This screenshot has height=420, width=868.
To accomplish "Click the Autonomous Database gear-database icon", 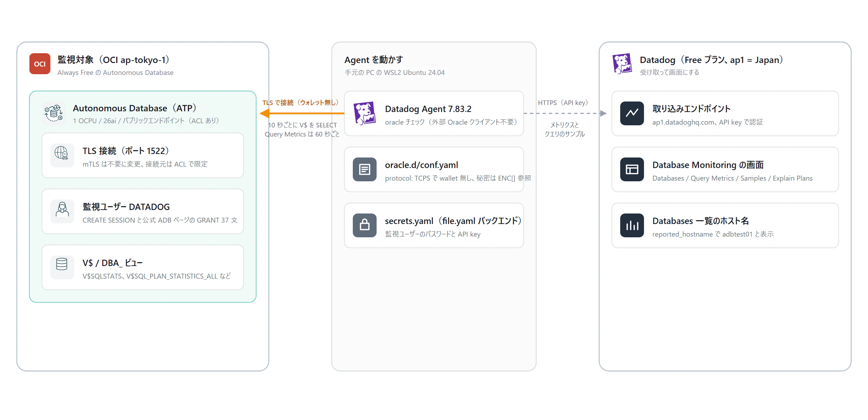I will pyautogui.click(x=54, y=113).
